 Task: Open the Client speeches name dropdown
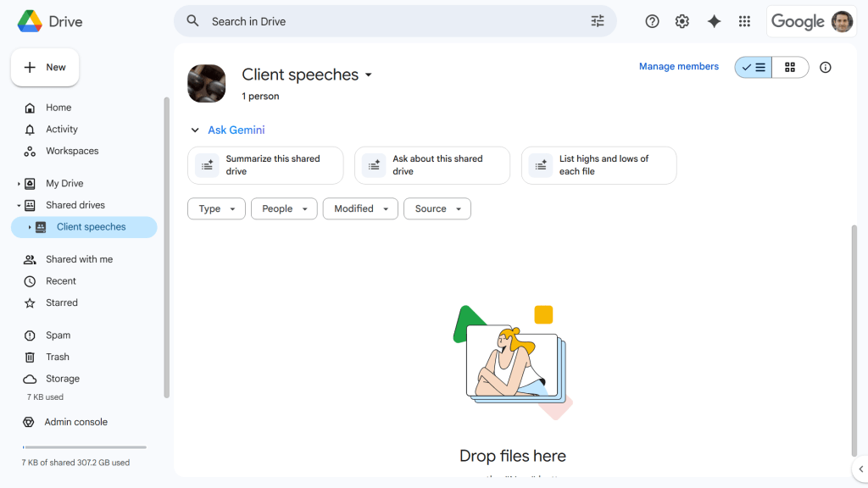click(368, 75)
